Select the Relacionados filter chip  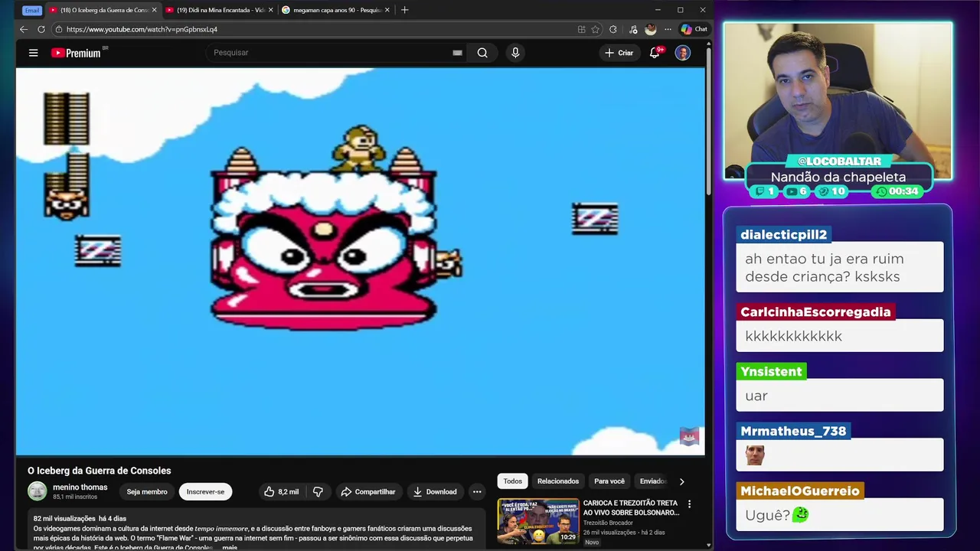(558, 481)
